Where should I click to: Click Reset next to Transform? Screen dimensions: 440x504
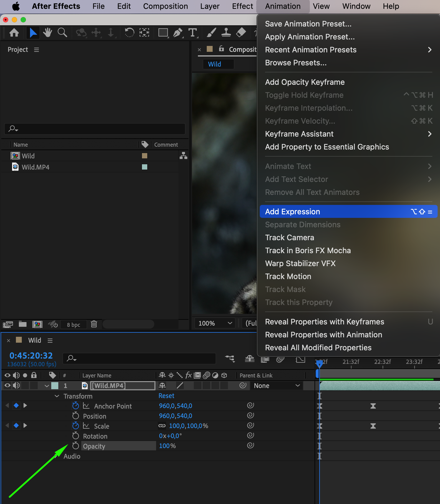coord(166,396)
